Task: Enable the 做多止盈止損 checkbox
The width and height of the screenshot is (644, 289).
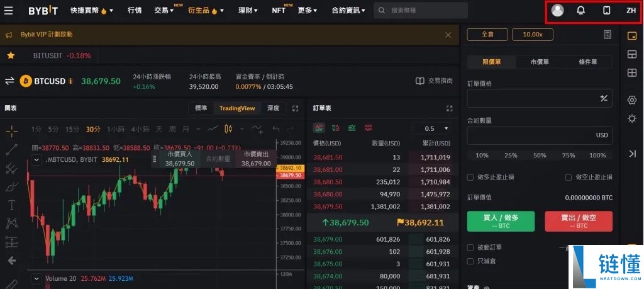Action: click(x=470, y=177)
